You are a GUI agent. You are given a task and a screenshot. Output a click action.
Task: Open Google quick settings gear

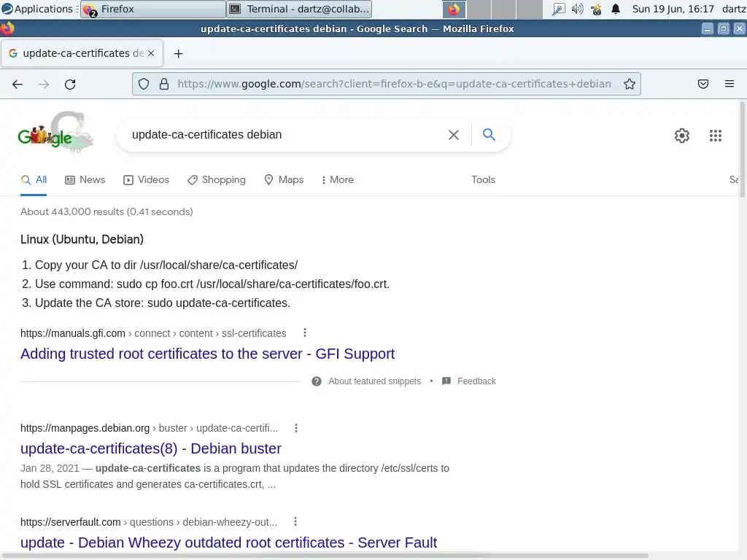(x=682, y=136)
